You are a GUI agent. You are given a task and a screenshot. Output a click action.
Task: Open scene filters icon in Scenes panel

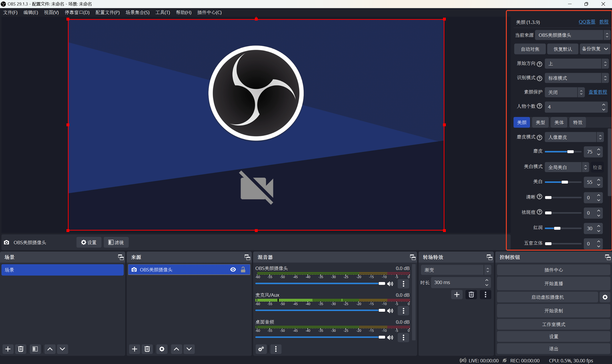(35, 349)
